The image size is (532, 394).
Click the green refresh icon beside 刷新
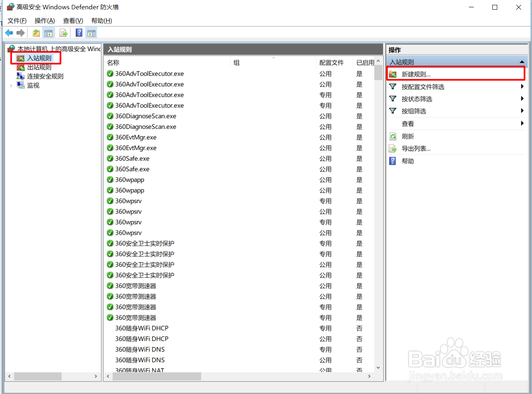point(393,137)
